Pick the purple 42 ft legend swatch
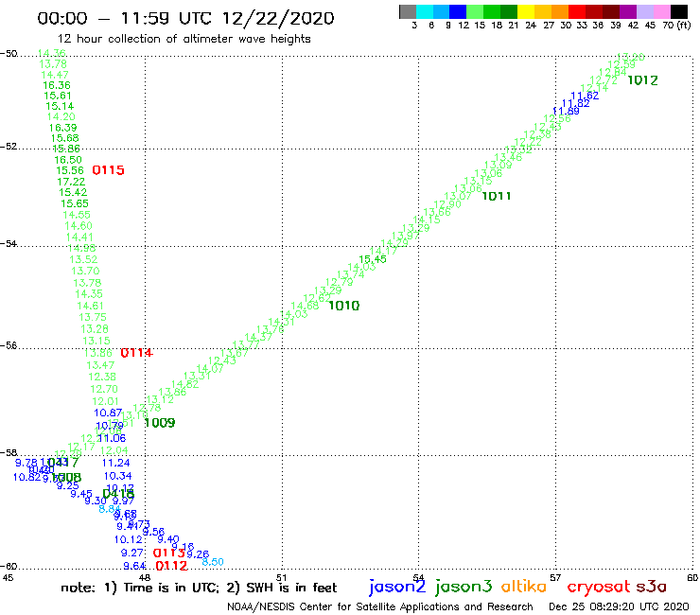 click(x=628, y=11)
